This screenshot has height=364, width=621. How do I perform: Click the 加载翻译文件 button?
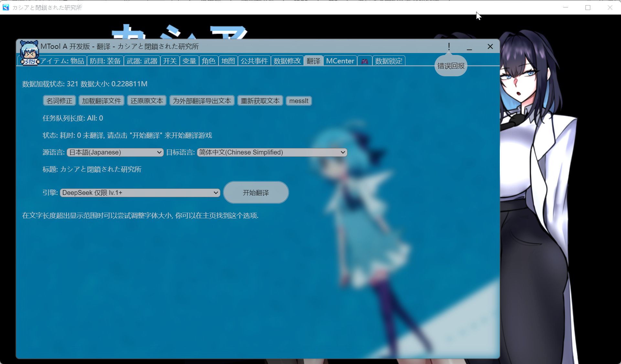click(101, 101)
